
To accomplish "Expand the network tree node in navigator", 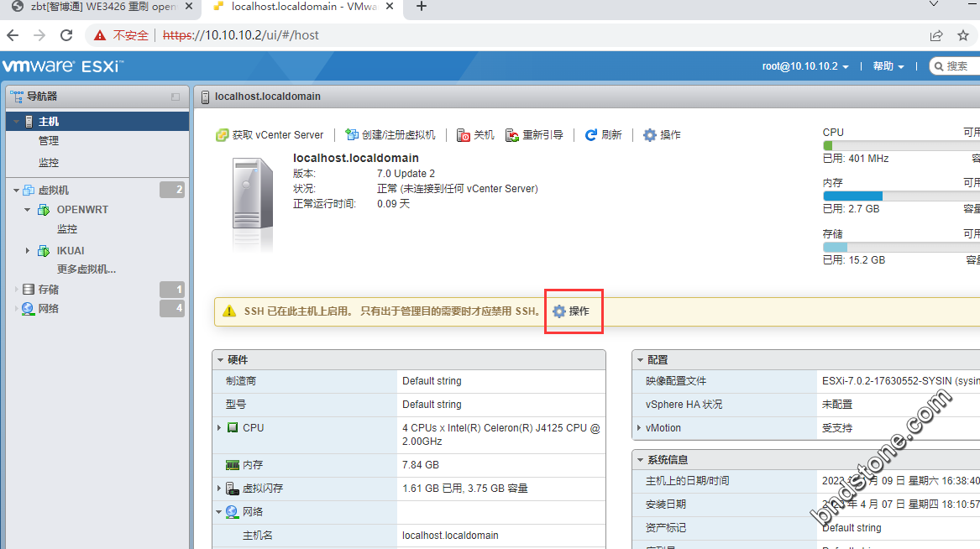I will [x=16, y=309].
